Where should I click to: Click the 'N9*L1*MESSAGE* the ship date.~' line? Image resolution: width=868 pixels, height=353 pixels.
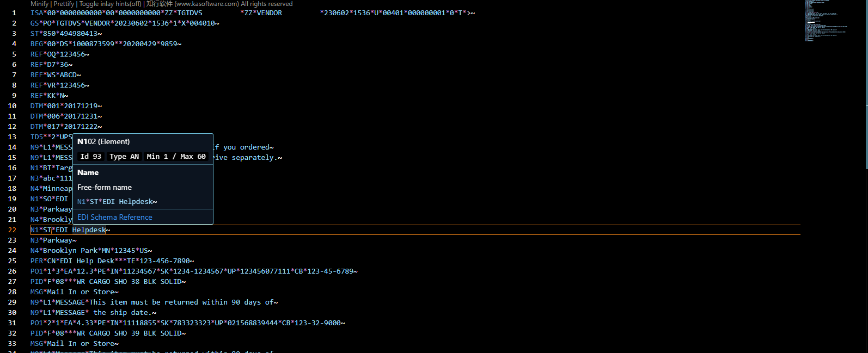point(94,312)
